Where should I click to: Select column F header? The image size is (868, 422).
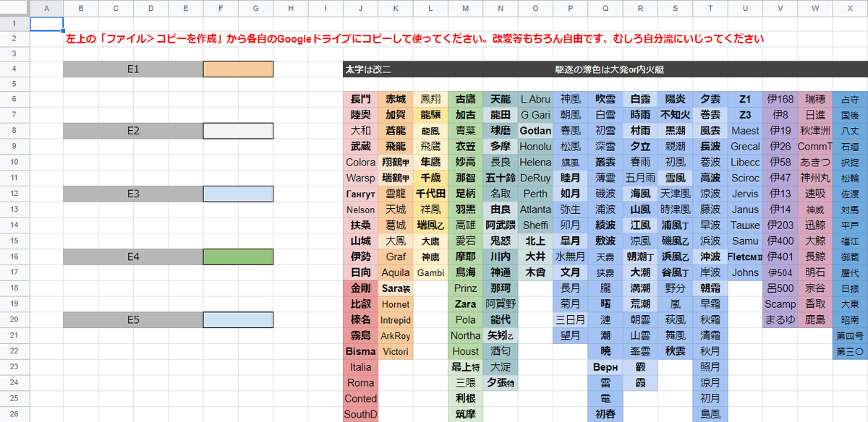(x=220, y=7)
